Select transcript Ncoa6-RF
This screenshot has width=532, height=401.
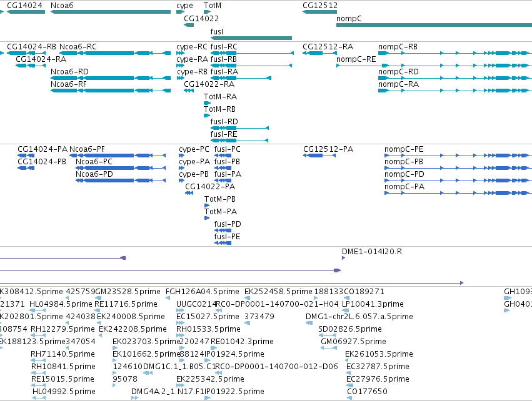point(111,91)
